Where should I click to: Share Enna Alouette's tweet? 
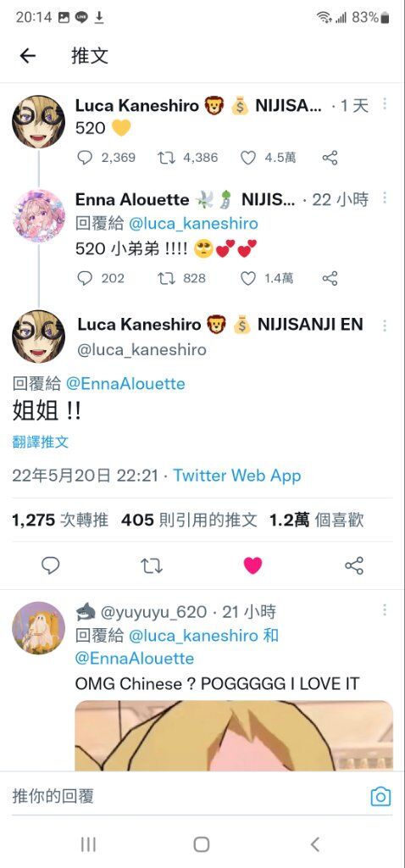[330, 278]
